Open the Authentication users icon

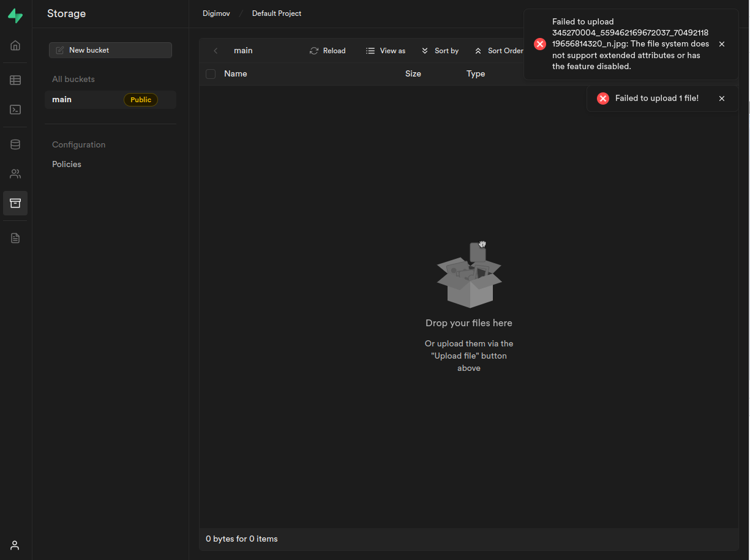(x=15, y=173)
